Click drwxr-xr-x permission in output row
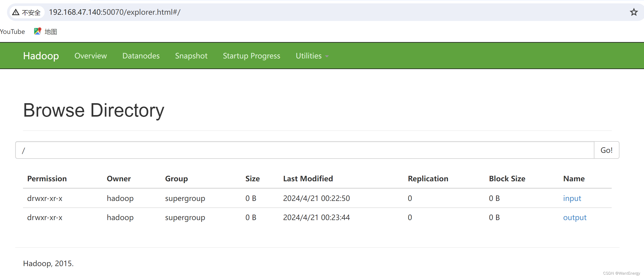Image resolution: width=644 pixels, height=278 pixels. (45, 217)
